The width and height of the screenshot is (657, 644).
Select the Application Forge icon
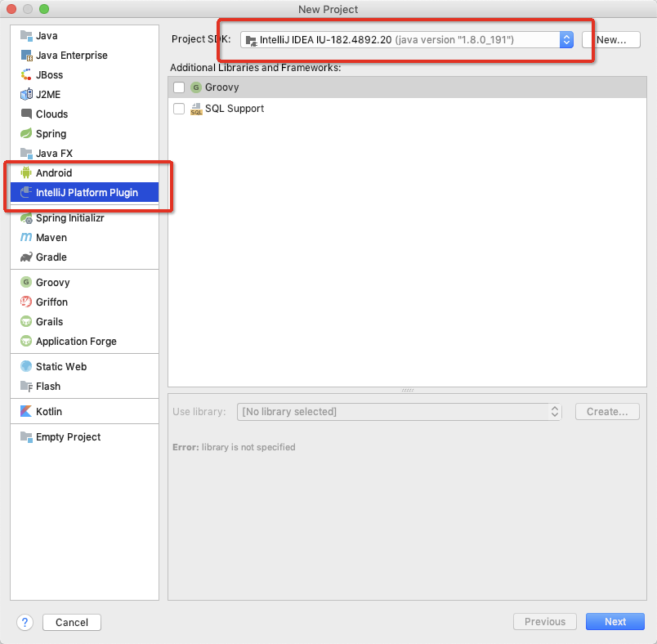26,341
